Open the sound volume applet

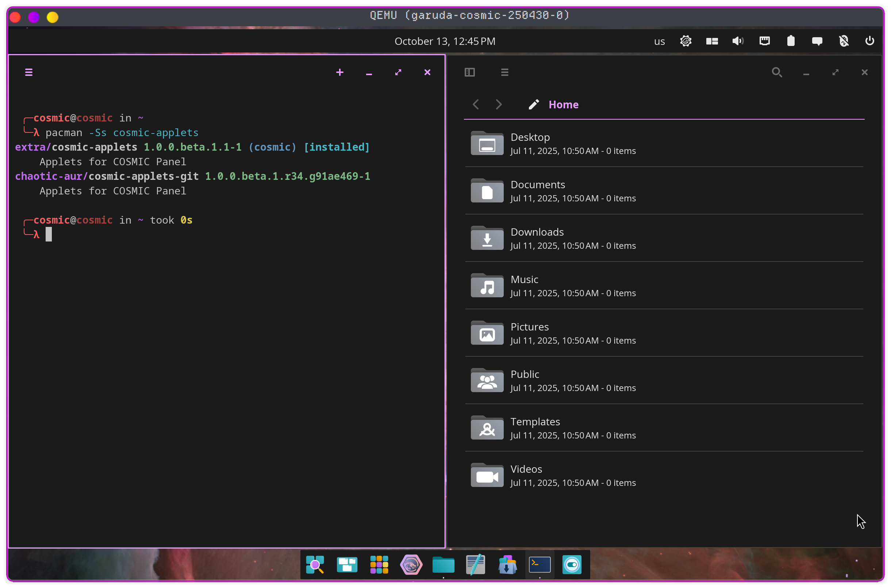pos(738,41)
